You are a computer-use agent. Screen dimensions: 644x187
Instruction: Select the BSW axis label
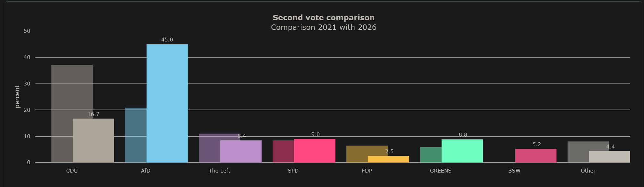click(x=514, y=171)
